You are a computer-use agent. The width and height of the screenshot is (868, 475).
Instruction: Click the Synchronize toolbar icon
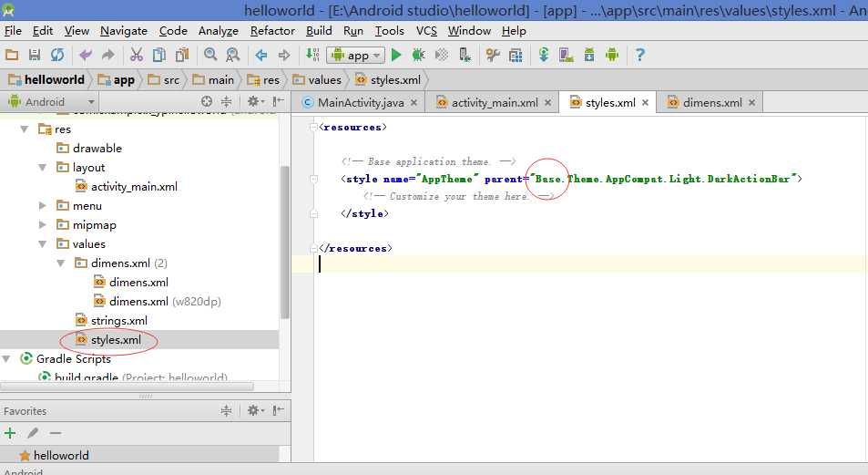click(x=57, y=55)
